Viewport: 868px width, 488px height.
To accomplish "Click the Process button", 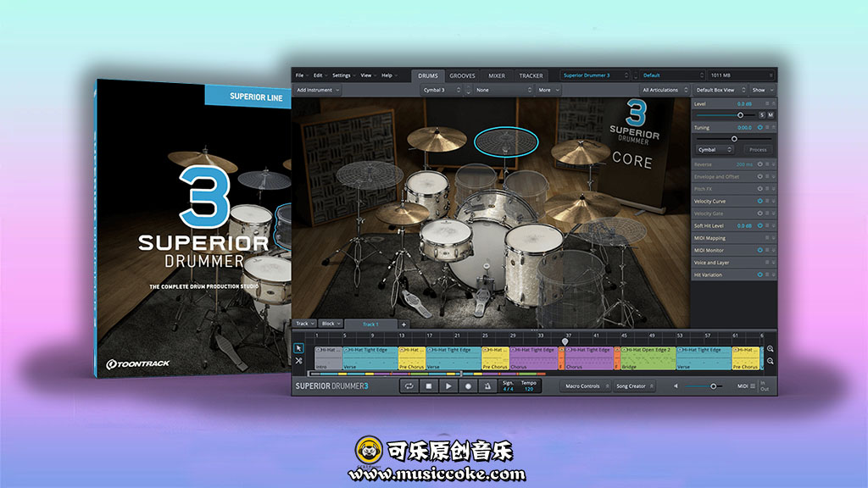I will pyautogui.click(x=758, y=149).
